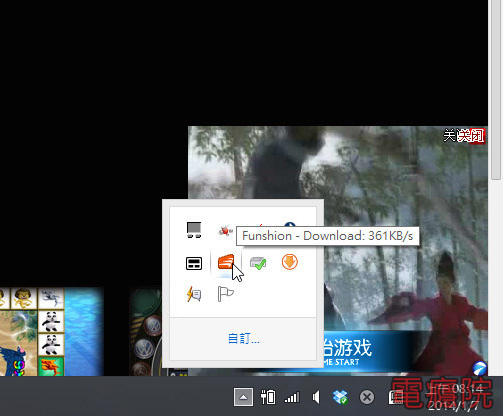Screen dimensions: 503x416
Task: Click the input method keyboard taskbar icon
Action: (396, 397)
